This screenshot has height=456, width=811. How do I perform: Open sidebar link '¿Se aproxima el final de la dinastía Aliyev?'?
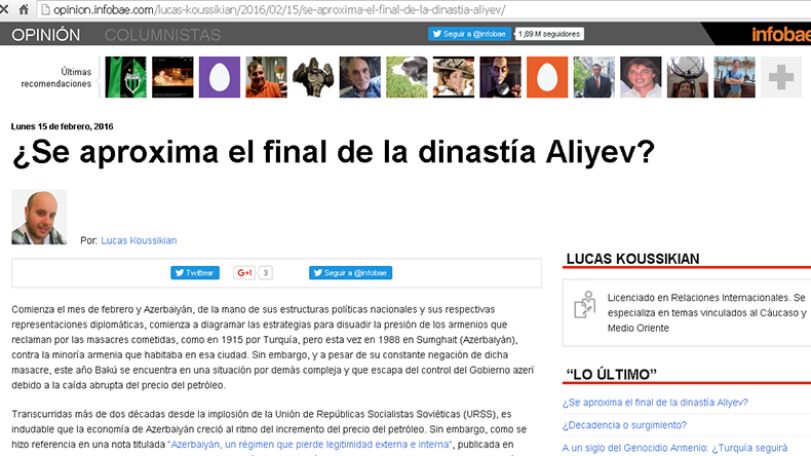[655, 402]
